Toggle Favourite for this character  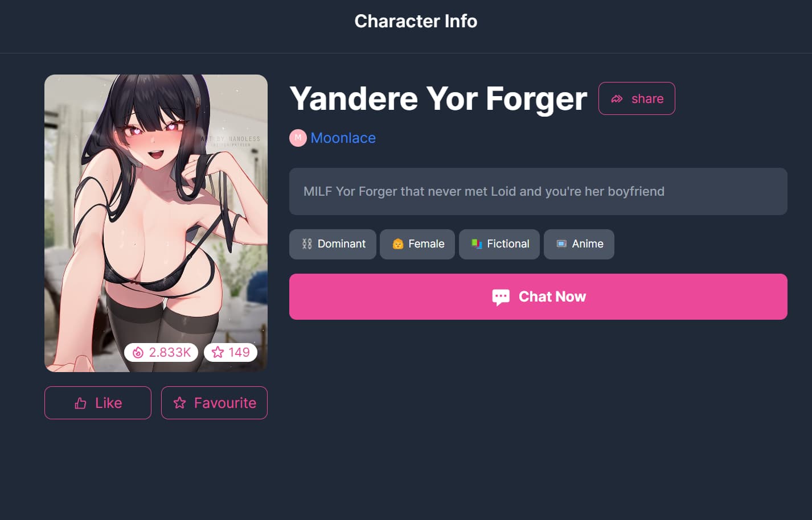coord(214,403)
